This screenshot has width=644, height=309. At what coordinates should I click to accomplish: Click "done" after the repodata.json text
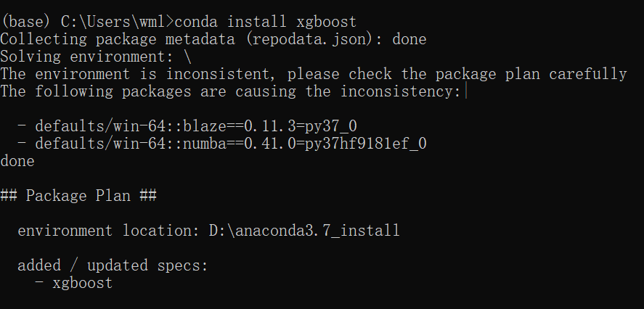(x=409, y=39)
